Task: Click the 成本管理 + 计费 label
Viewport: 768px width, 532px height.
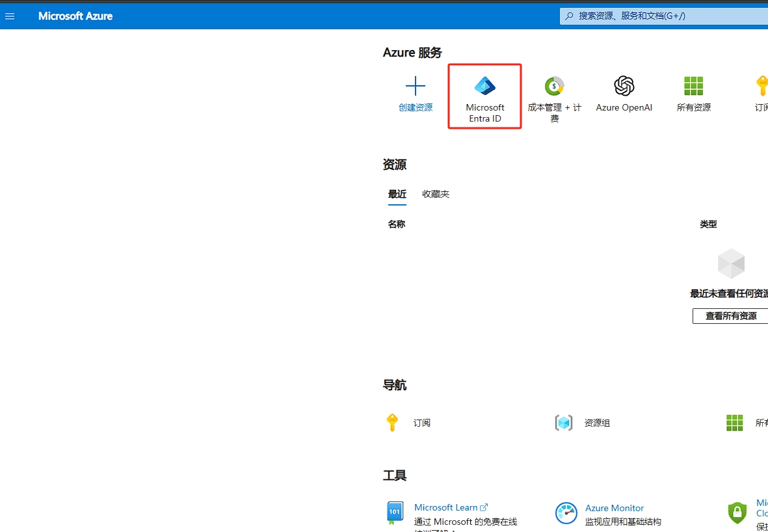Action: click(555, 113)
